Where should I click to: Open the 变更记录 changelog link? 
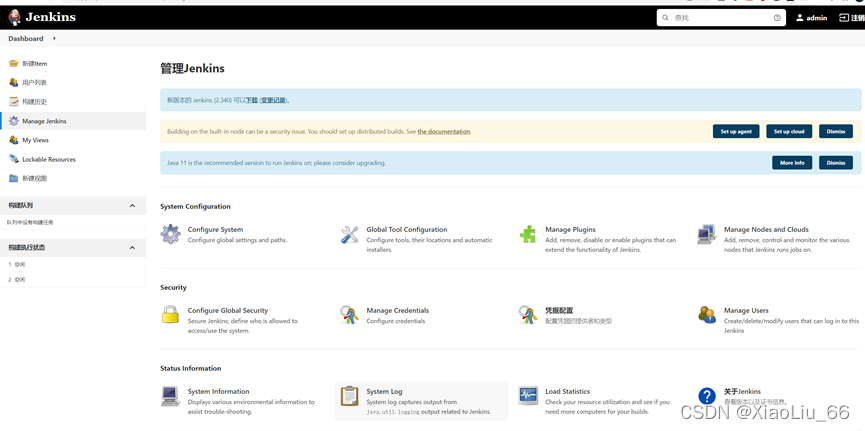[274, 100]
